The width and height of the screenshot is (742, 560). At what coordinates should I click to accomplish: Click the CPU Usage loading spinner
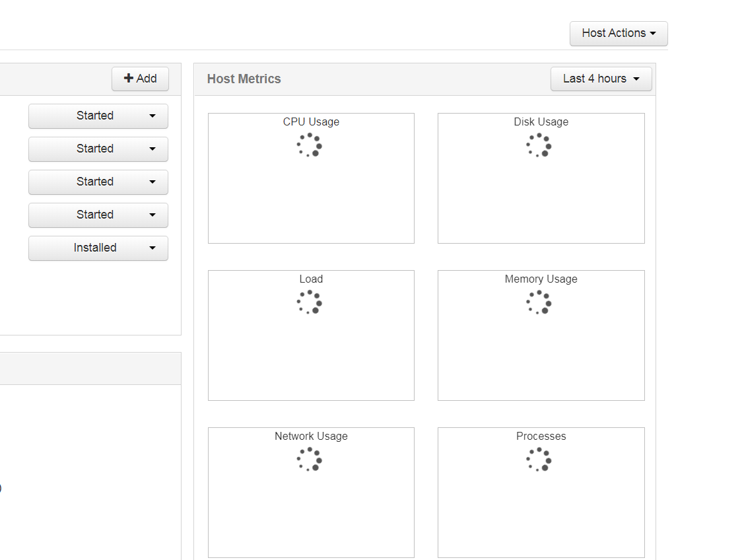click(x=310, y=145)
